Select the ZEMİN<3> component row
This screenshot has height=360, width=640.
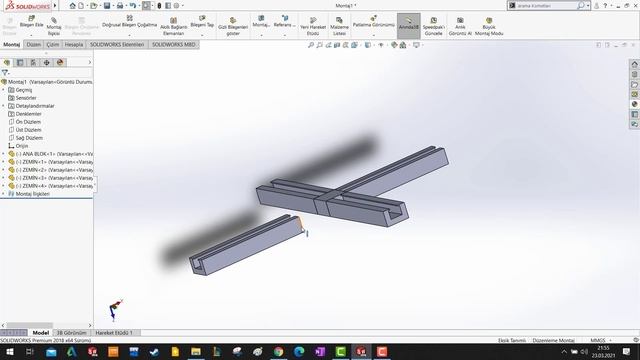click(x=51, y=178)
